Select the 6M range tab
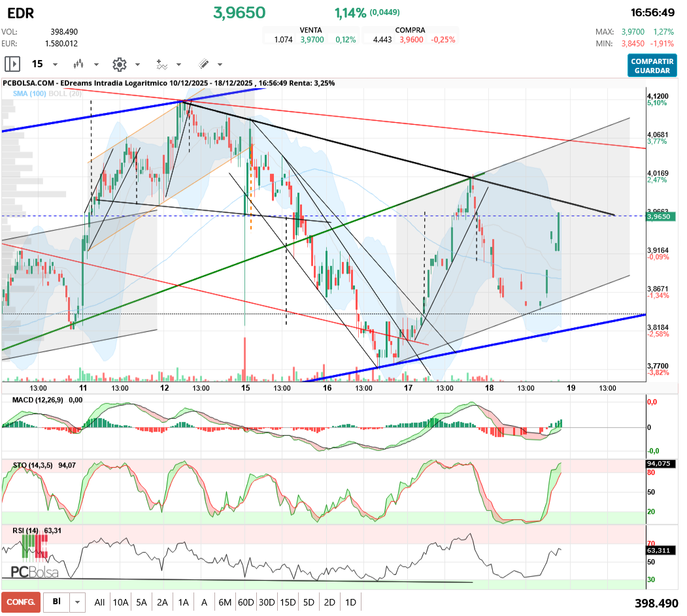Screen dimensions: 687x616 225,602
